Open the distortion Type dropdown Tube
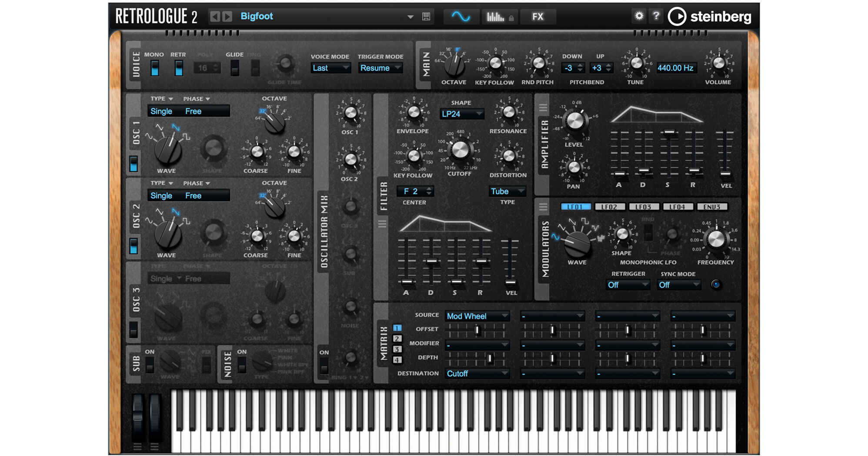The image size is (868, 456). pyautogui.click(x=507, y=191)
